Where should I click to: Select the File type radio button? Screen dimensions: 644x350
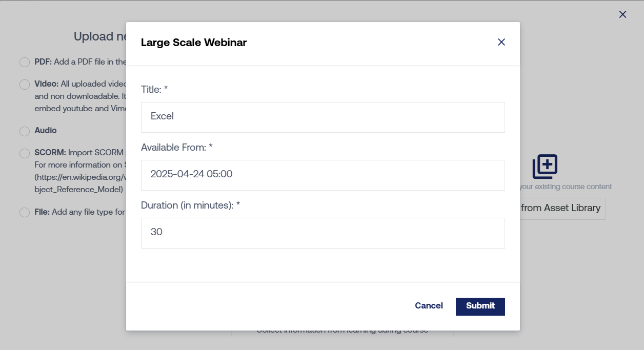coord(25,212)
